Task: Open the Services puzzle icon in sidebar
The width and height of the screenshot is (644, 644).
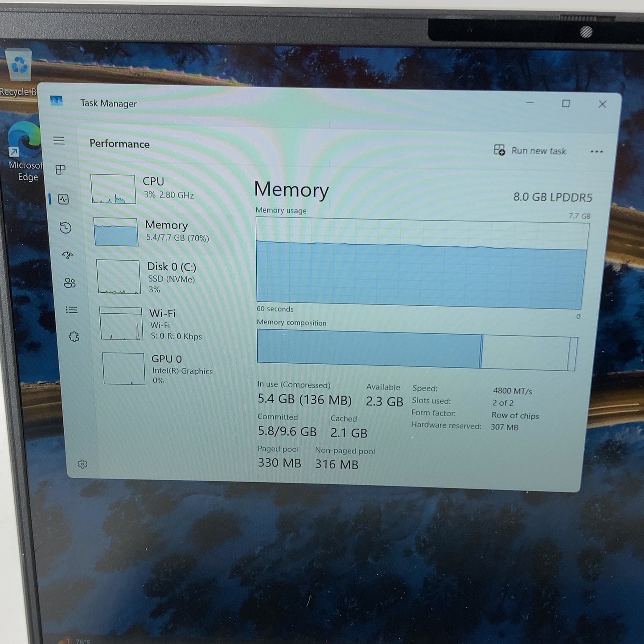Action: pyautogui.click(x=74, y=336)
